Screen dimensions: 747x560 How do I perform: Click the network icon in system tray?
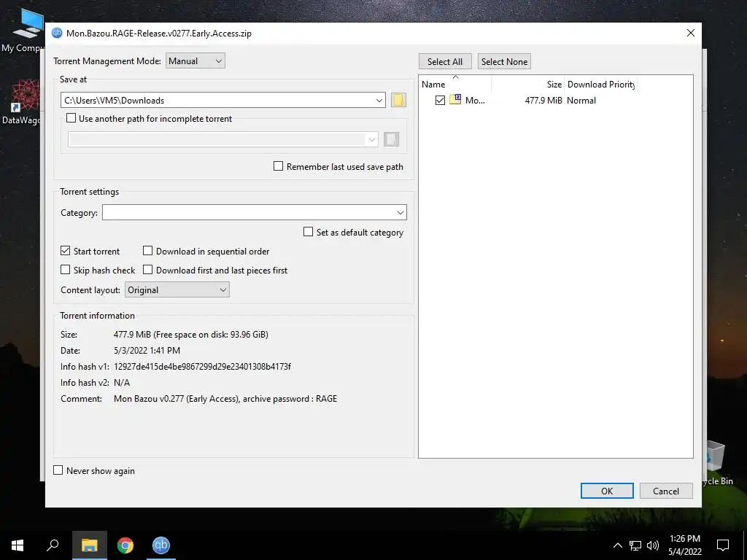635,545
